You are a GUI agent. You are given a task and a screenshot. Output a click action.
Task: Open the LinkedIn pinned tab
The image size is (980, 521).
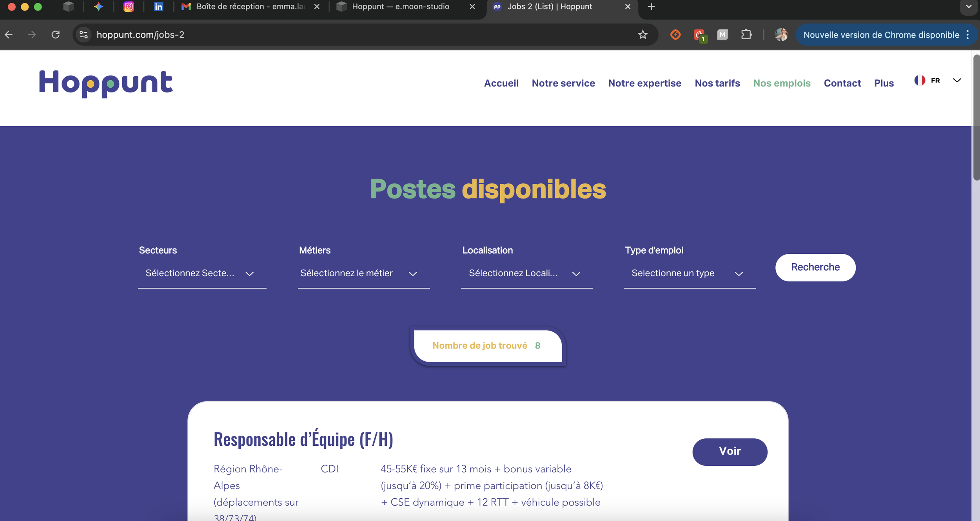point(158,7)
